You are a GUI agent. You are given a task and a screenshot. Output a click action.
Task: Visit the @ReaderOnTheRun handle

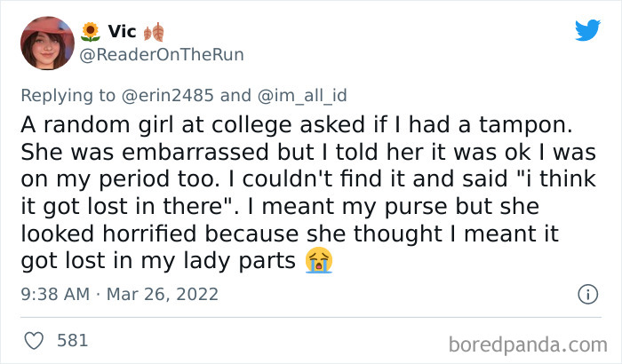(162, 55)
